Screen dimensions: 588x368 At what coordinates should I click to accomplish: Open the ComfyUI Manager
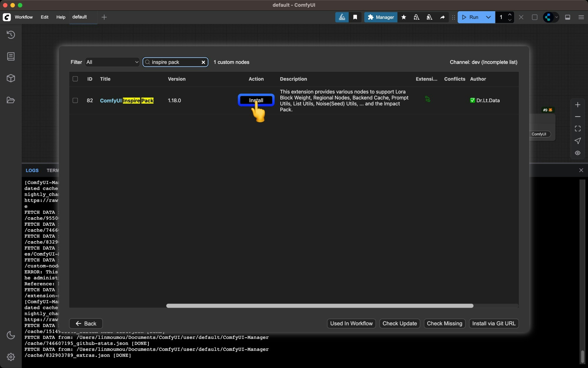coord(380,17)
